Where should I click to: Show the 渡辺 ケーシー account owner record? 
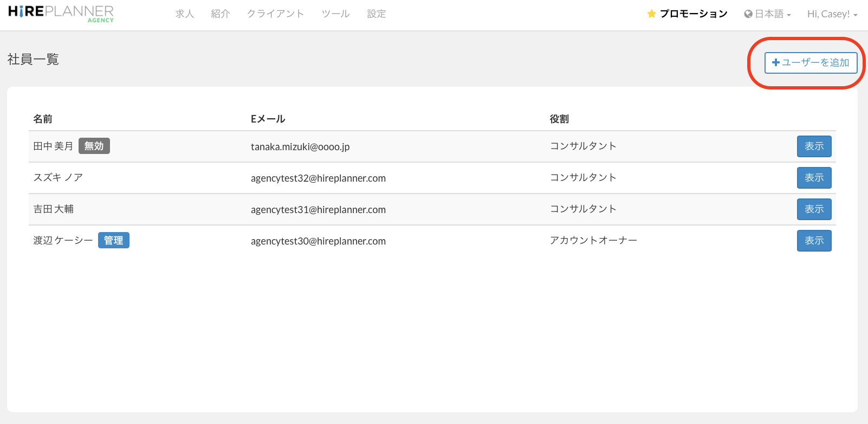pos(814,241)
